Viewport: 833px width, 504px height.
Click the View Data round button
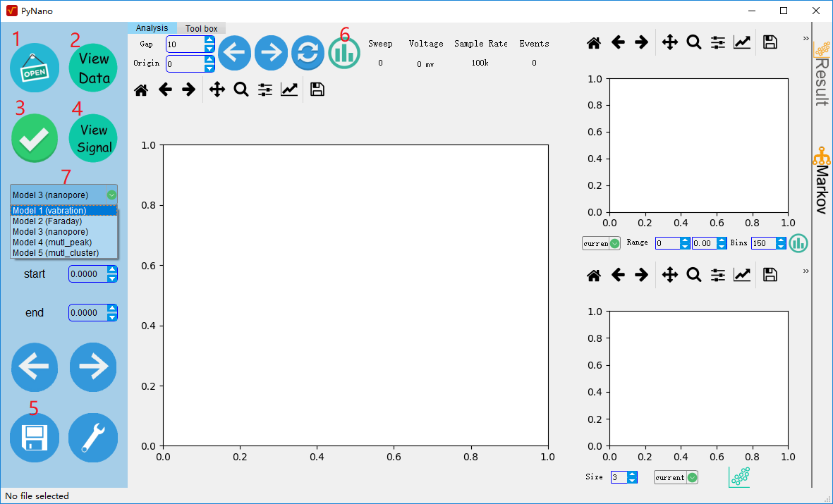pyautogui.click(x=94, y=68)
